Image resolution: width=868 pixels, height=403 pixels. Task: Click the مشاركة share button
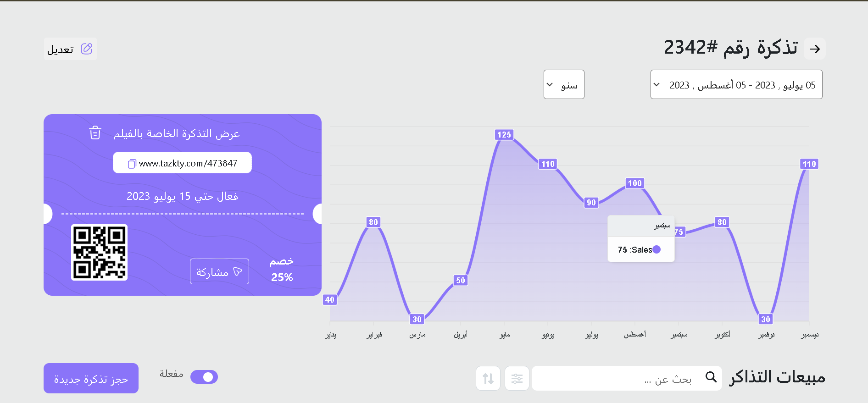(219, 271)
